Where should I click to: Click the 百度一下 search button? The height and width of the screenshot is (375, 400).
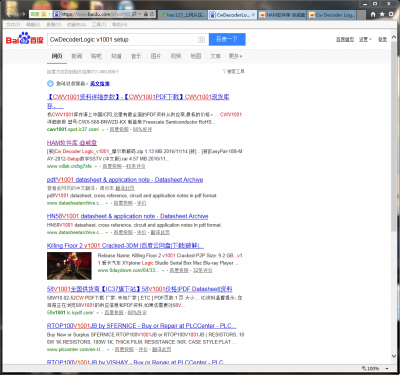pos(227,39)
